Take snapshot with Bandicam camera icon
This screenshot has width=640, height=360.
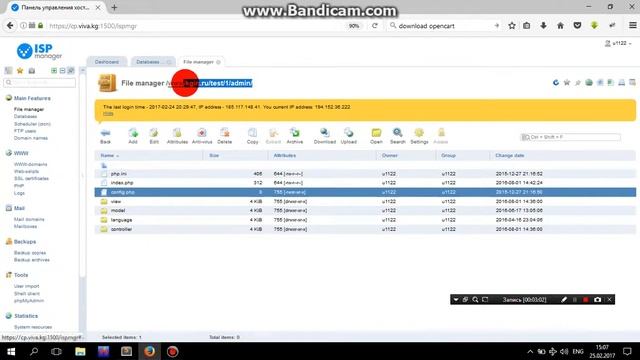[x=598, y=300]
